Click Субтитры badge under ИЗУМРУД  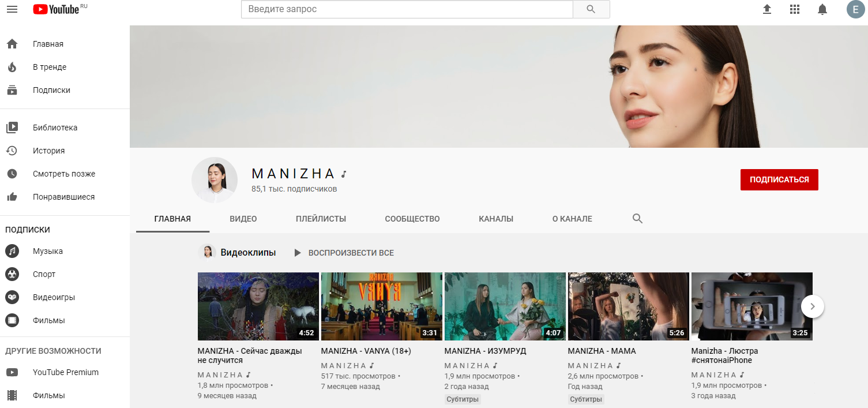click(x=463, y=399)
